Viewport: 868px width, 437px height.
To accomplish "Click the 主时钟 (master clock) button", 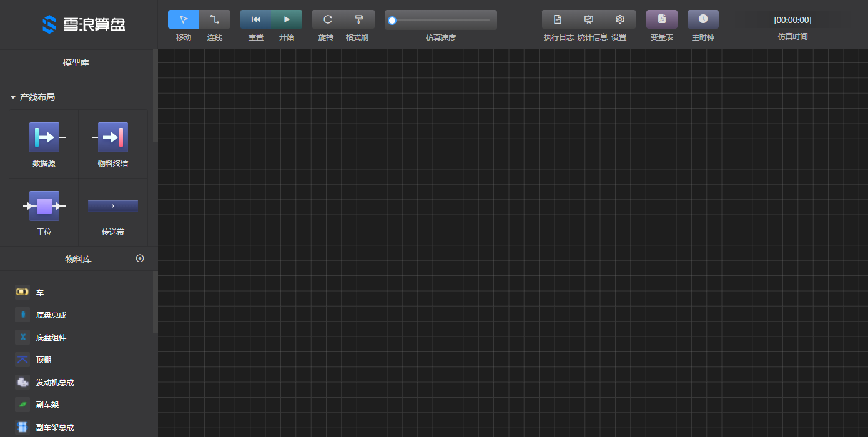I will 703,19.
